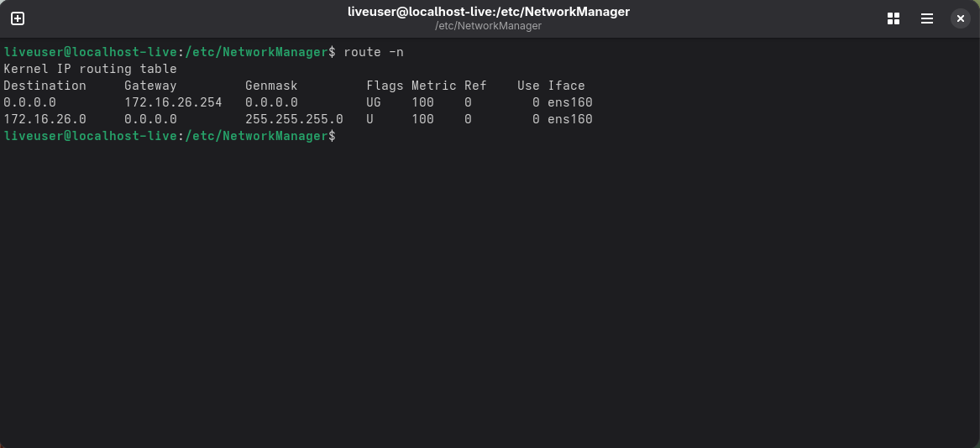
Task: Click the Destination column header
Action: pyautogui.click(x=45, y=86)
